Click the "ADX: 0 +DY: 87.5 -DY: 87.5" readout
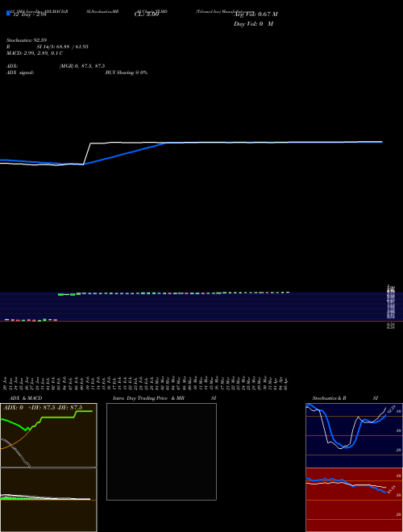The image size is (403, 532). [x=43, y=408]
